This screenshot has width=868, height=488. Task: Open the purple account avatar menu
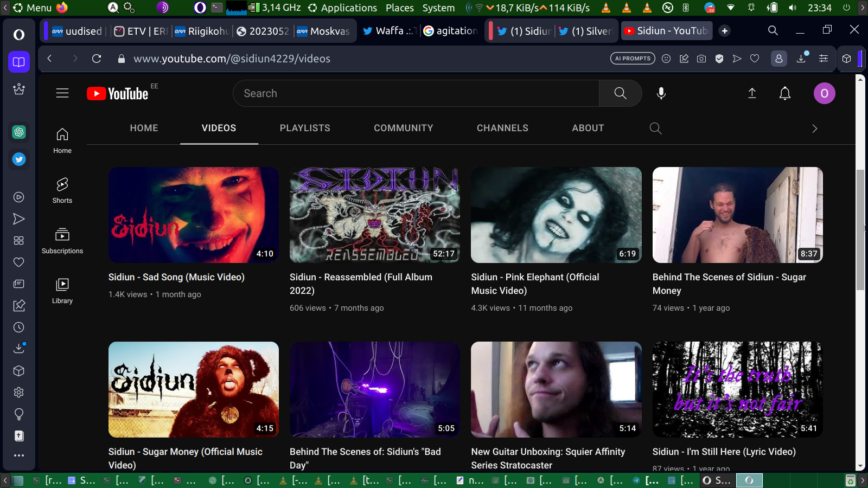point(824,93)
